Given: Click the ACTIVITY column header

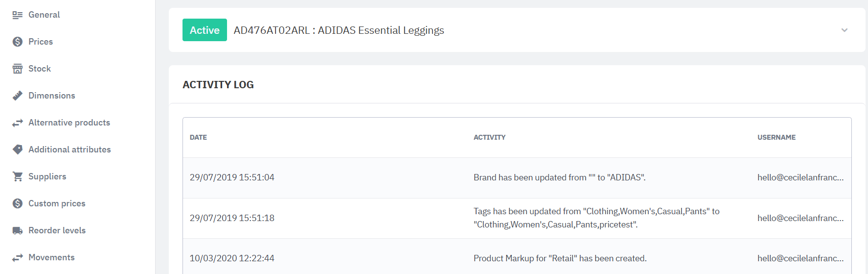Looking at the screenshot, I should coord(489,137).
